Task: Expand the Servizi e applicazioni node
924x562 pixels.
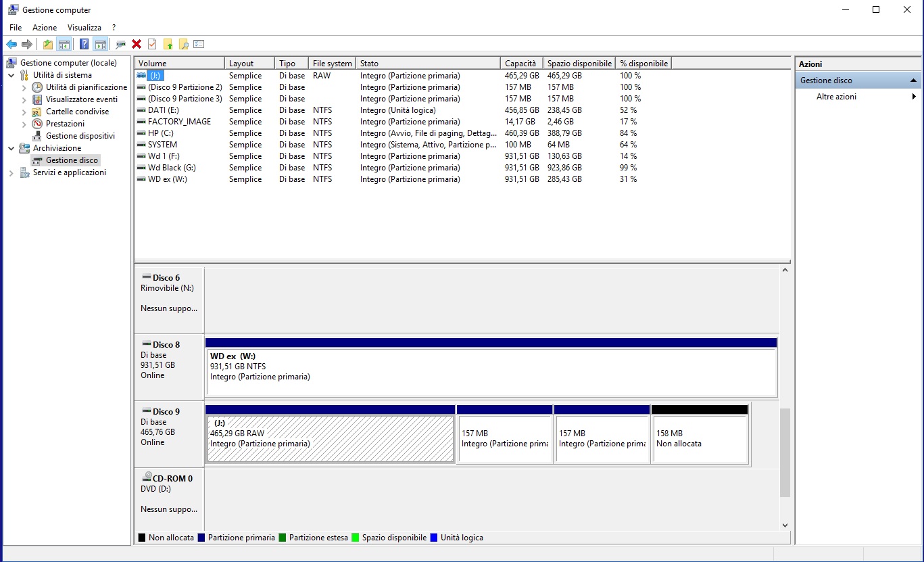Action: (x=11, y=173)
